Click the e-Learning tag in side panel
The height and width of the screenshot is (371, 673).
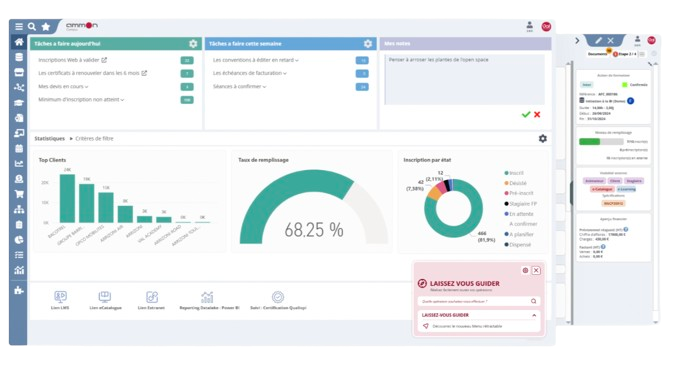626,189
